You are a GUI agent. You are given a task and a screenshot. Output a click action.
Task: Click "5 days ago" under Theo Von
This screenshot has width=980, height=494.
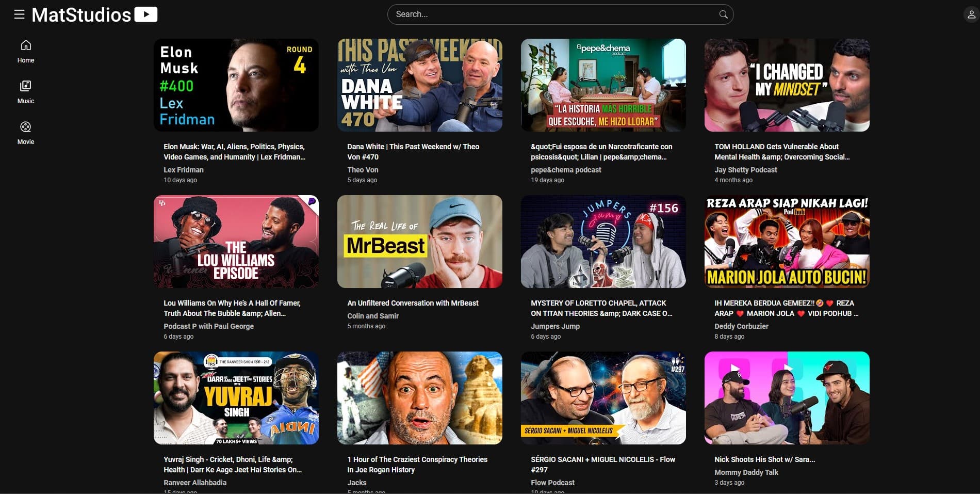[362, 180]
